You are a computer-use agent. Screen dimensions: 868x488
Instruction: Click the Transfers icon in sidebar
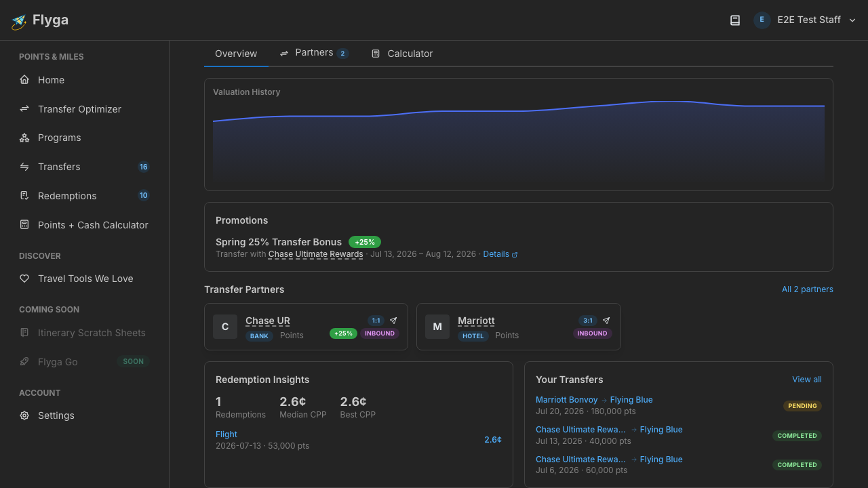[24, 167]
